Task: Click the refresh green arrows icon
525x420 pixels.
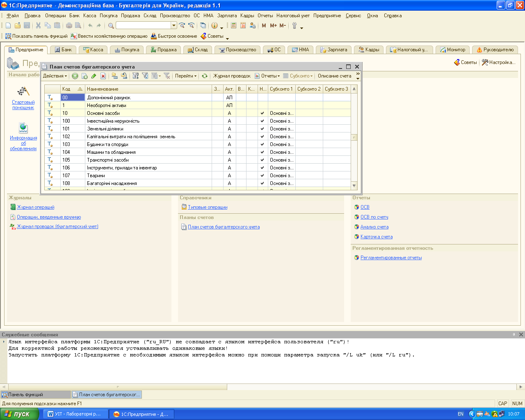Action: [204, 76]
